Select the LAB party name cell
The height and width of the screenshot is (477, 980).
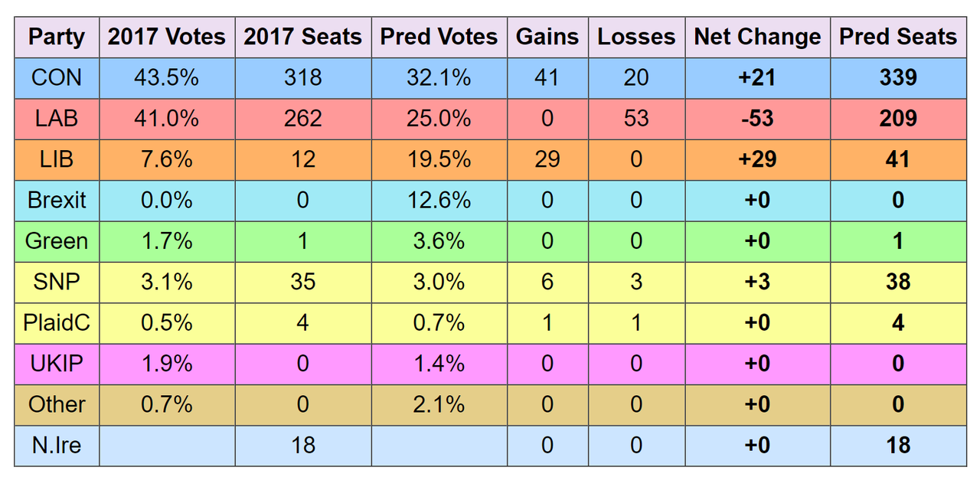[57, 118]
